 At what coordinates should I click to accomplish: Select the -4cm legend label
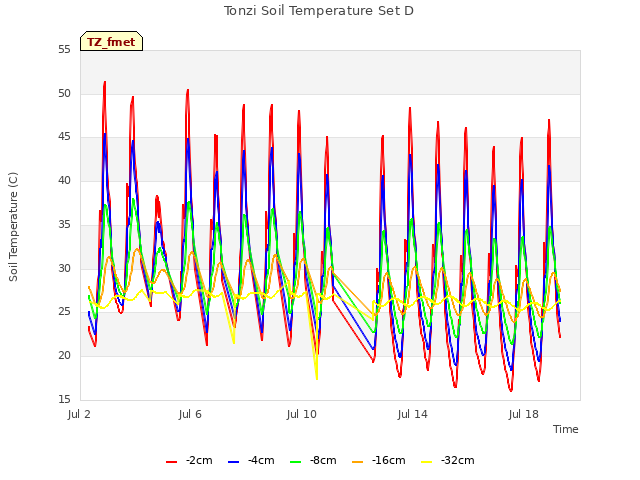click(x=261, y=460)
